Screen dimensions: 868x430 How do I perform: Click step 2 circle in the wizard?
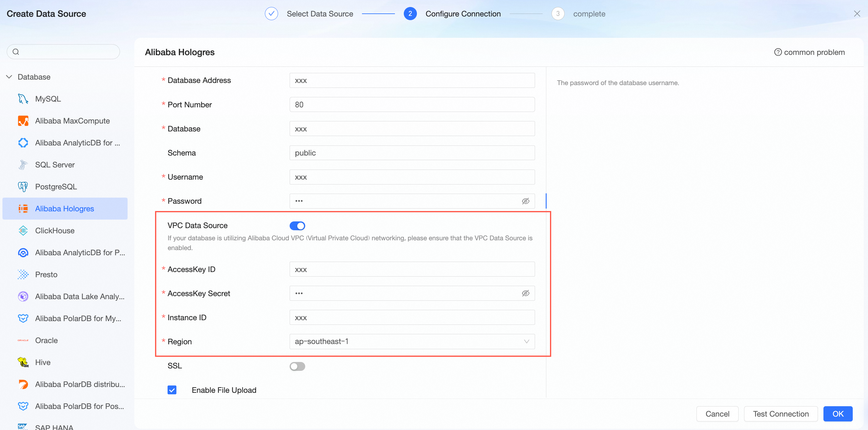pos(410,14)
